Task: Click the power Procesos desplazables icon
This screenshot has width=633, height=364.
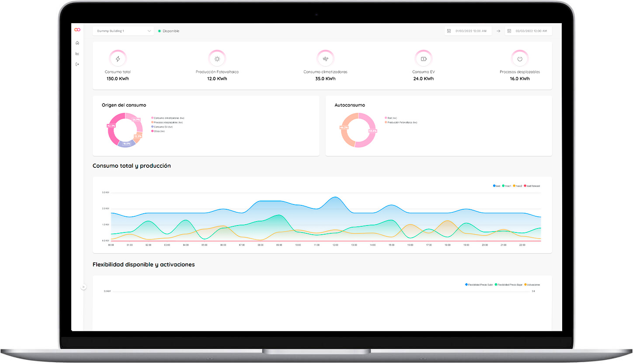Action: 519,59
